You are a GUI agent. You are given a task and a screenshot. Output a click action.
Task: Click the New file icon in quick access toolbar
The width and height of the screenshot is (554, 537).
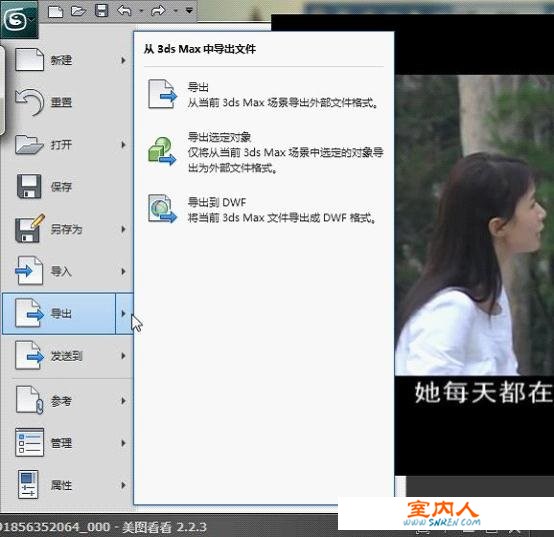(55, 11)
